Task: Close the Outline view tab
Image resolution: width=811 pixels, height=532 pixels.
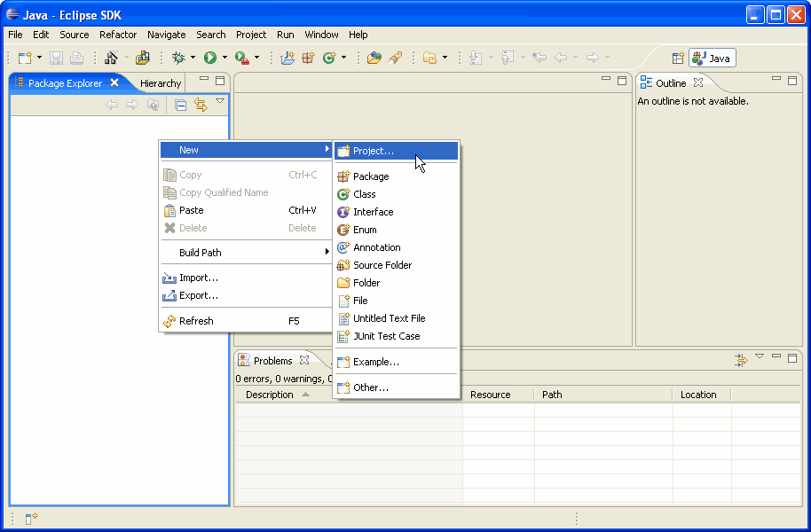Action: tap(698, 82)
